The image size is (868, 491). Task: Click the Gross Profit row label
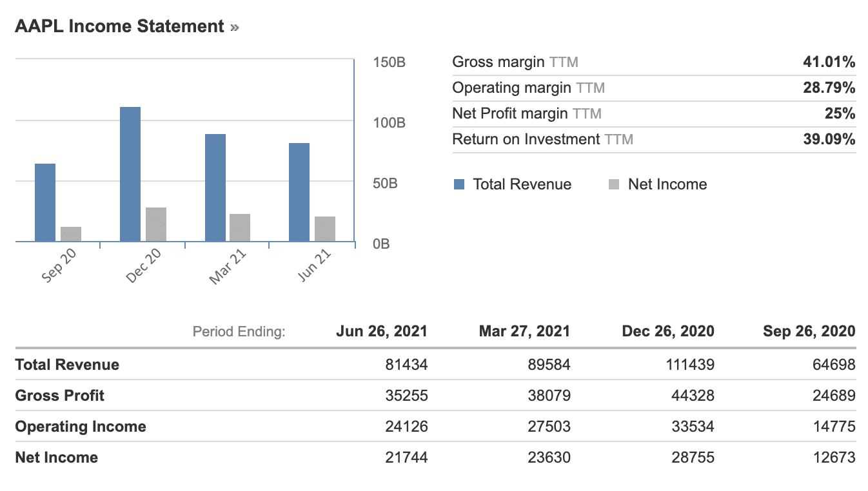60,396
